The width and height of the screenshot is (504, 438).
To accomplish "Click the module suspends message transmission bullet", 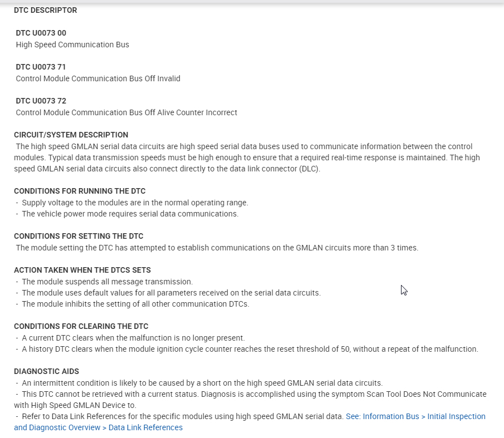I will (107, 282).
